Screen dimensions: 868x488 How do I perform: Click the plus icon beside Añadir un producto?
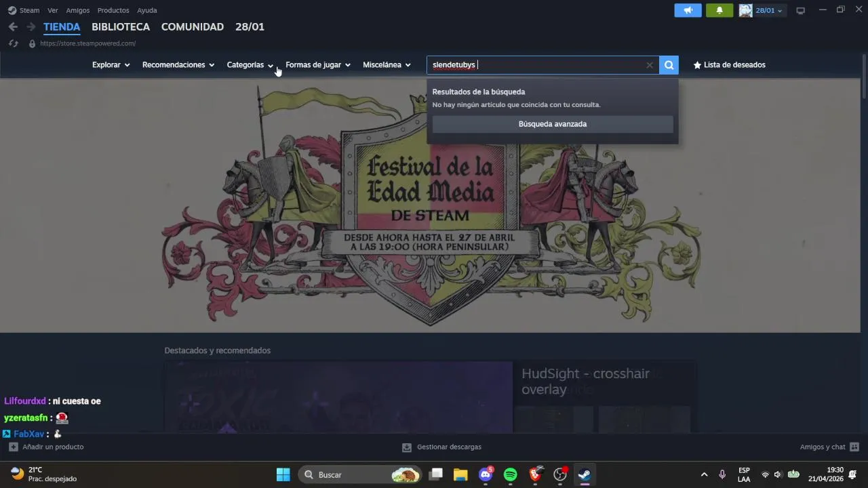[14, 447]
